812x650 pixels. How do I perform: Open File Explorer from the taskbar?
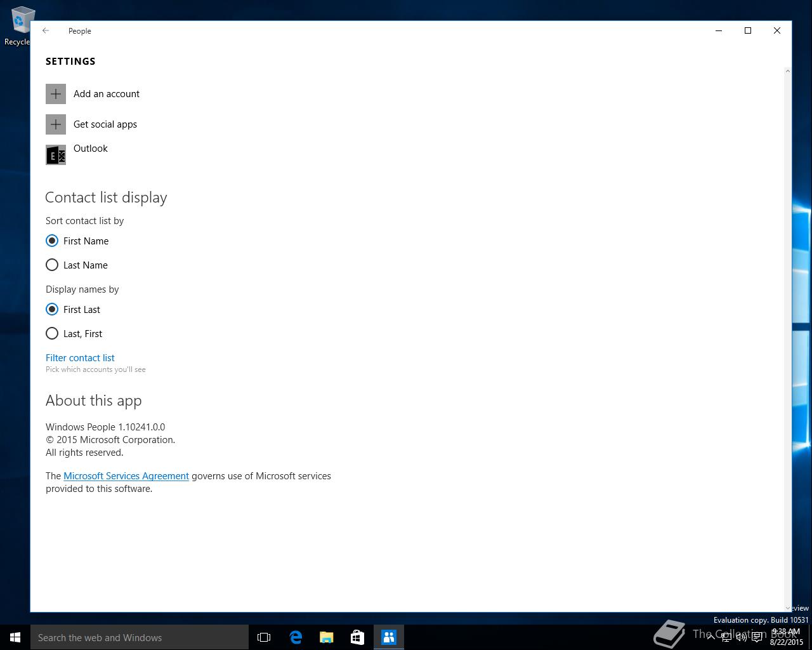point(327,637)
